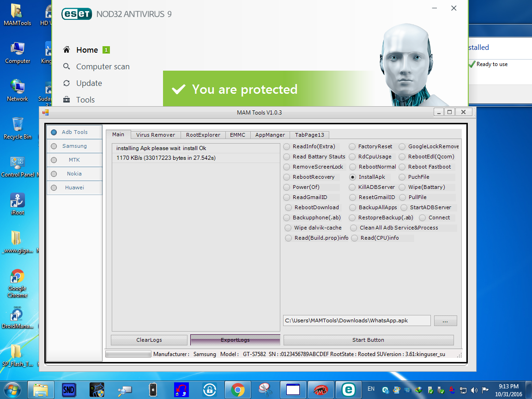Viewport: 532px width, 399px height.
Task: Select the Adb Tools radio option
Action: 54,133
